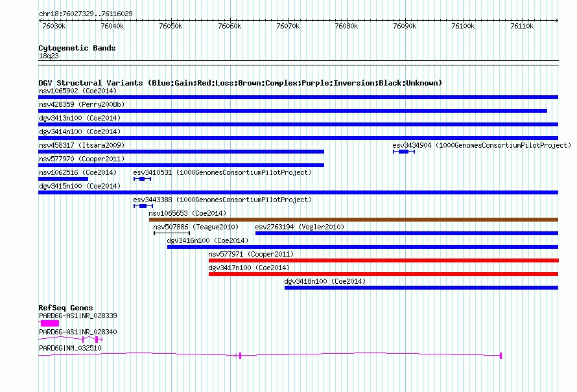Click the DGV Structural Variants track title
The width and height of the screenshot is (577, 392).
(240, 83)
